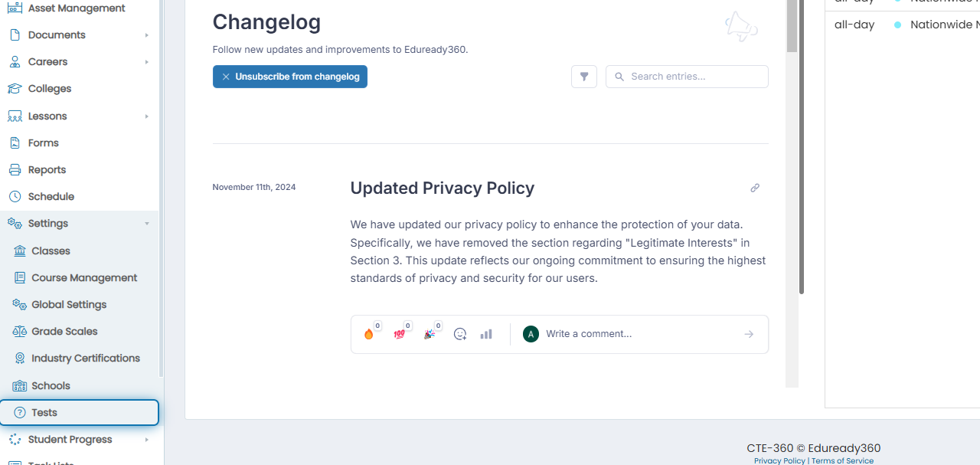
Task: Click the megaphone icon near Changelog title
Action: (x=740, y=27)
